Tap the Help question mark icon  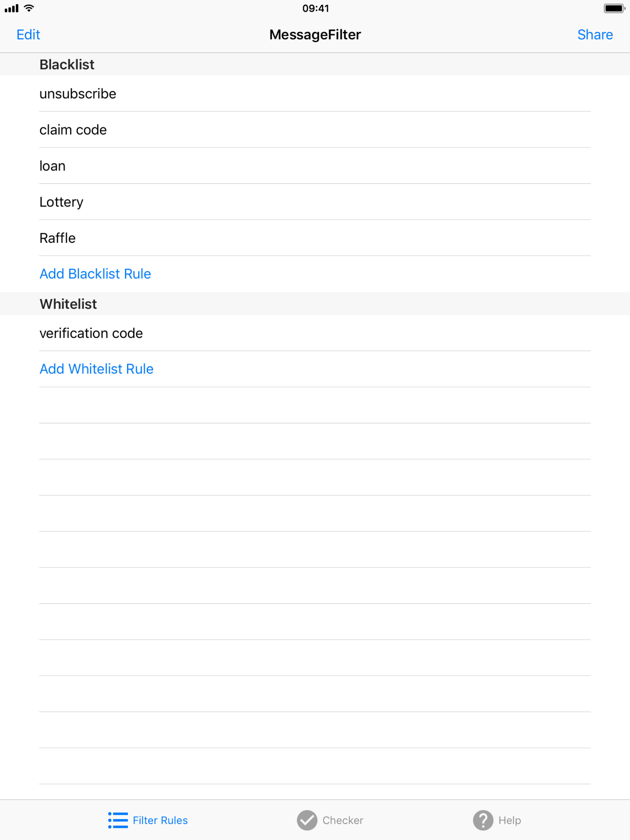[483, 820]
